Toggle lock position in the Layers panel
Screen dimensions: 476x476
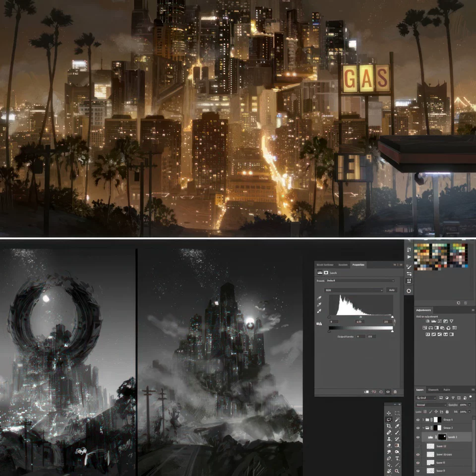436,412
